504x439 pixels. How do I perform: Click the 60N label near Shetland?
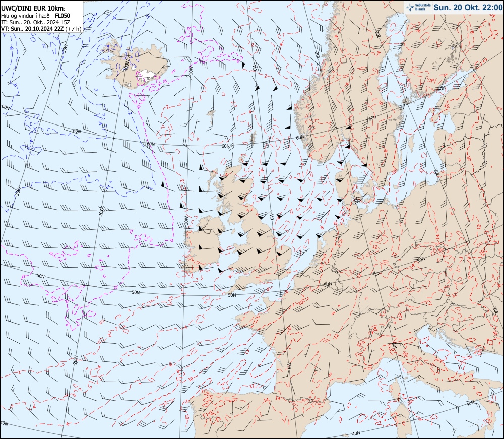tap(226, 146)
